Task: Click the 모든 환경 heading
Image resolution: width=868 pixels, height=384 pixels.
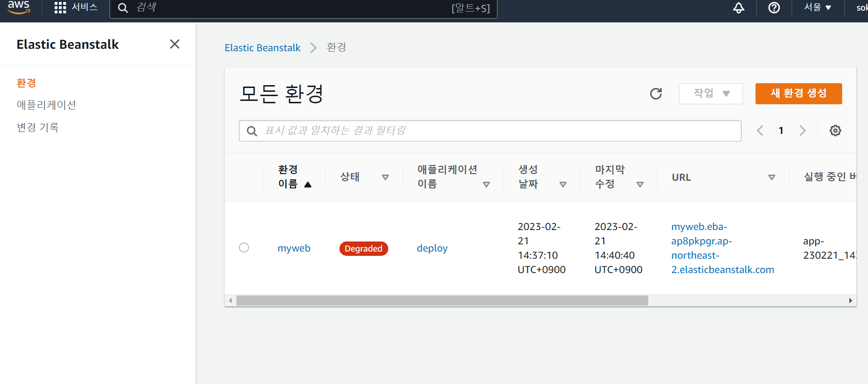Action: click(x=282, y=94)
